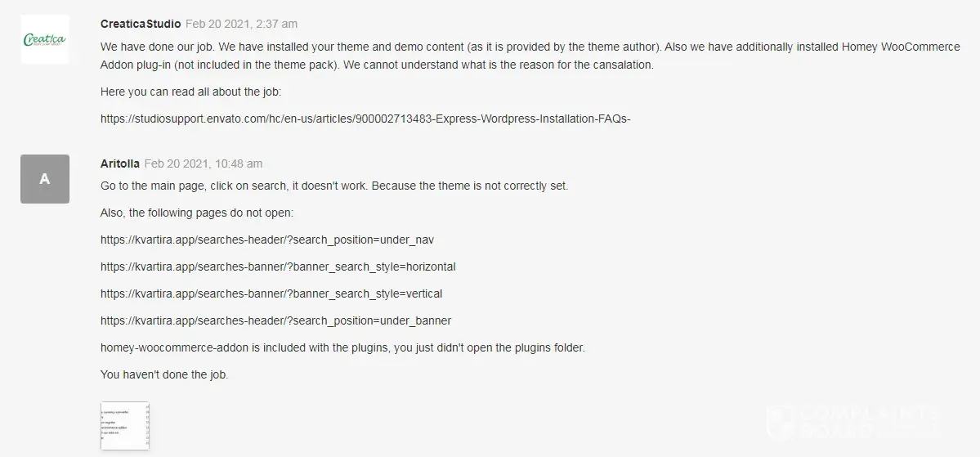The width and height of the screenshot is (980, 457).
Task: Click "You haven't done the job." text
Action: (x=163, y=374)
